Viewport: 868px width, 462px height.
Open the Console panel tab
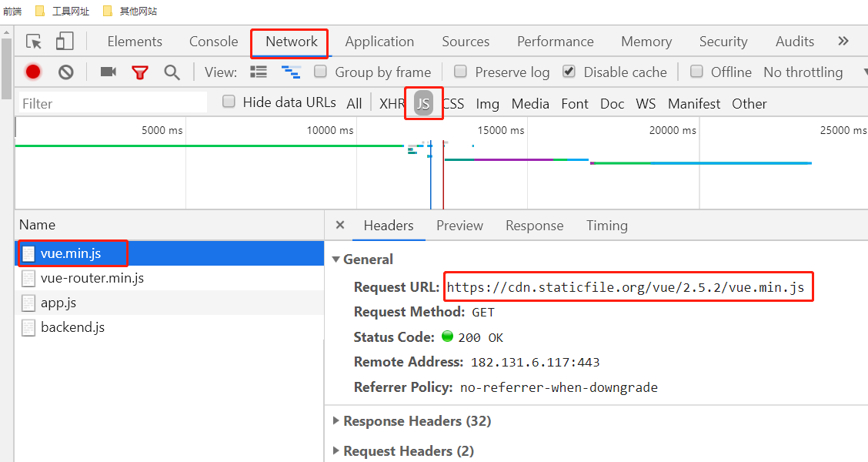coord(214,42)
